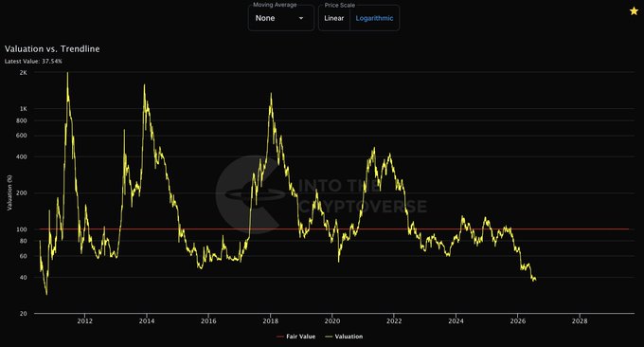Click the 2K y-axis label
This screenshot has width=644, height=347.
click(24, 72)
